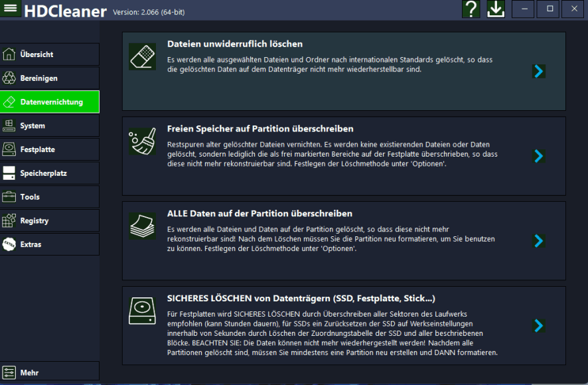Go to the System section
588x385 pixels.
[x=50, y=126]
